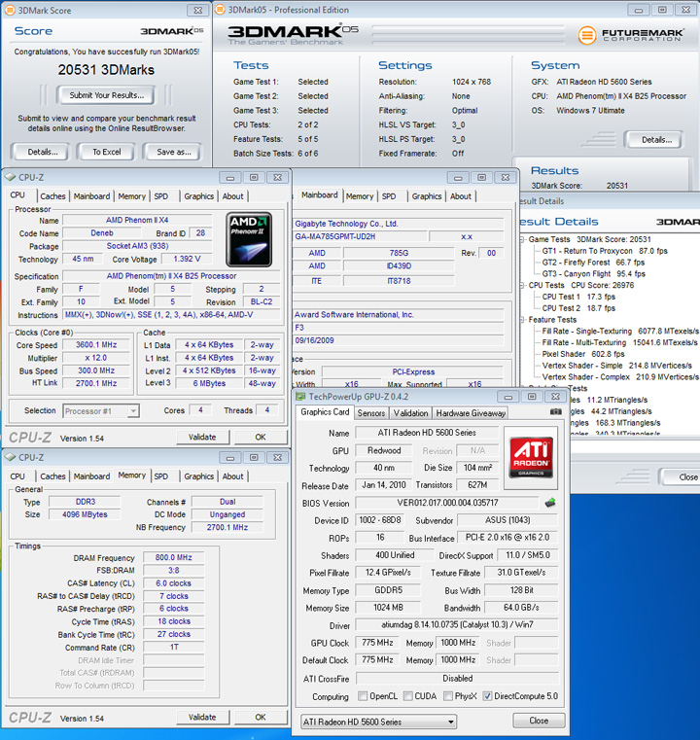This screenshot has width=700, height=740.
Task: Click the 3DMark Score window title icon
Action: 10,10
